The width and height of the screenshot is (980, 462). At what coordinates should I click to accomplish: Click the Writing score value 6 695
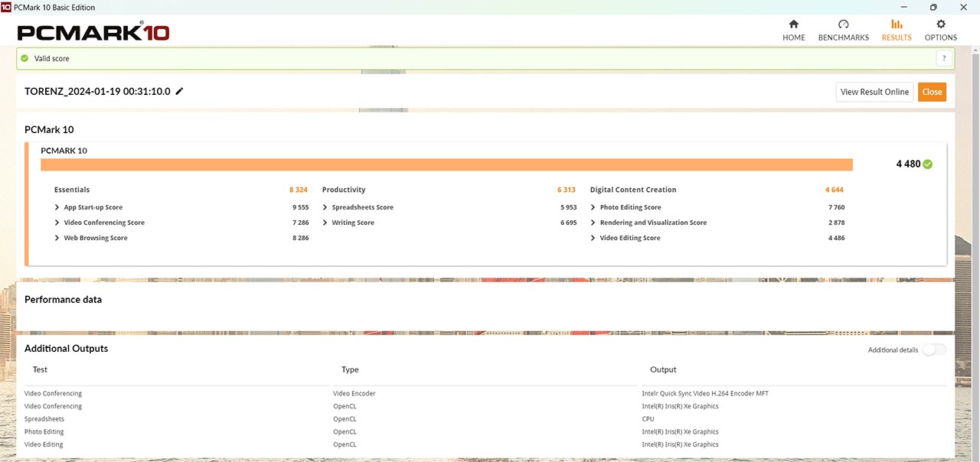[x=568, y=223]
